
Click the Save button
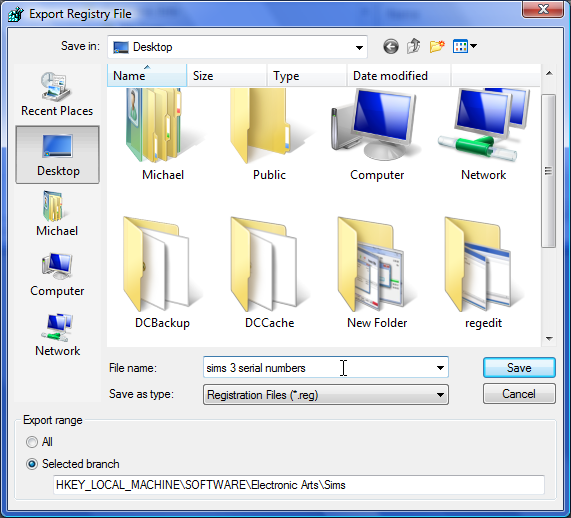[x=519, y=368]
